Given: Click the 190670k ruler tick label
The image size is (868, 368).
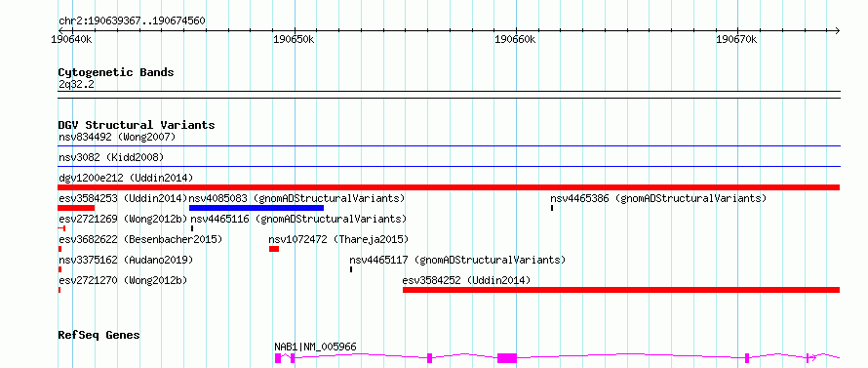Looking at the screenshot, I should tap(736, 40).
